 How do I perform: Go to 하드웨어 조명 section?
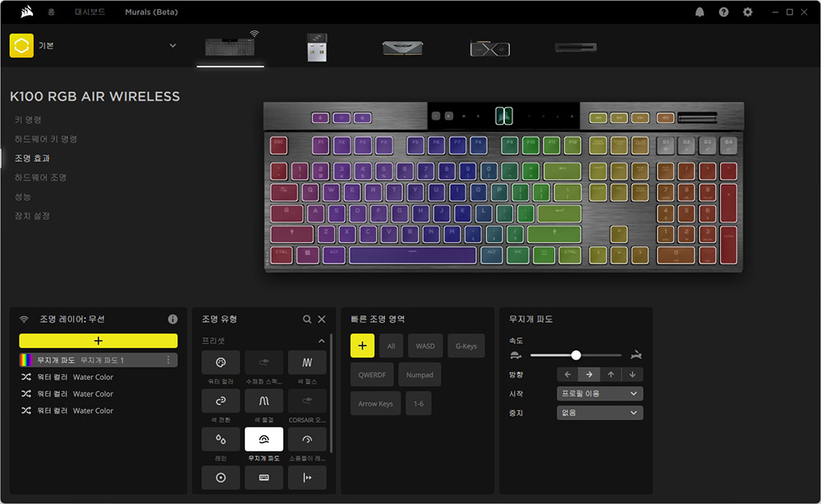(x=40, y=177)
